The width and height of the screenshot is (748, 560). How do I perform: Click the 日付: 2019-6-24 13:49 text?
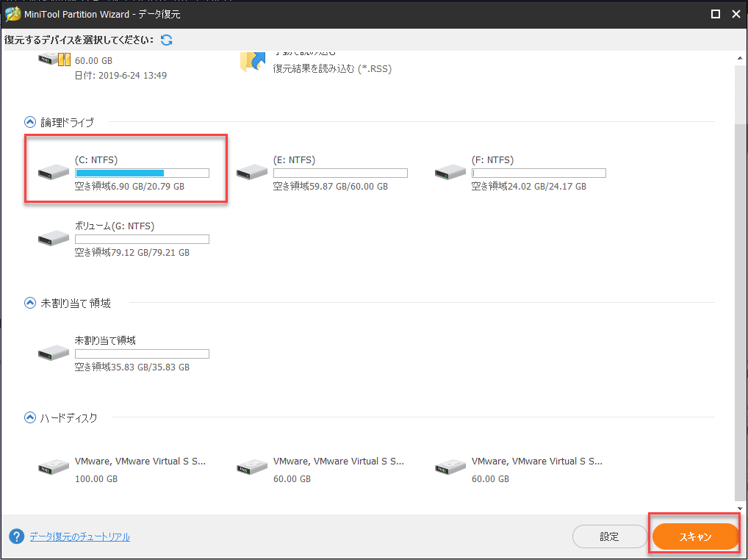pos(121,75)
